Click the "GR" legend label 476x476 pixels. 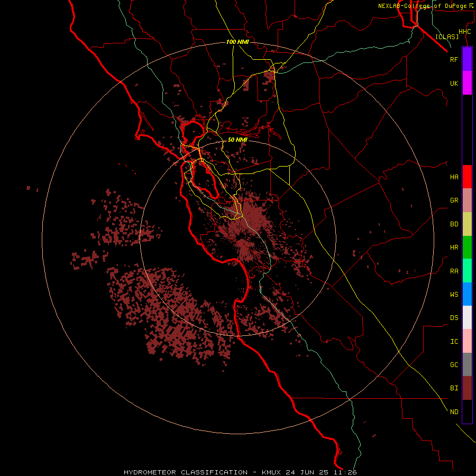(x=454, y=200)
